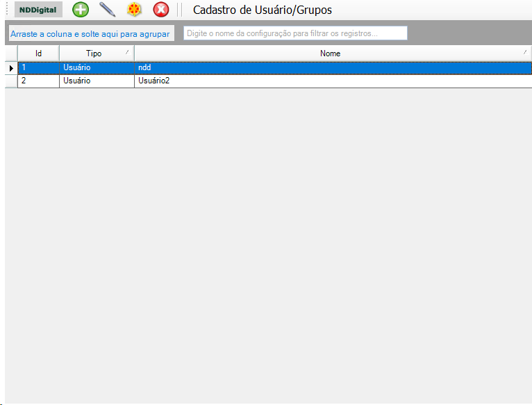Viewport: 532px width, 405px height.
Task: Click the group-by column drop area
Action: pos(91,33)
